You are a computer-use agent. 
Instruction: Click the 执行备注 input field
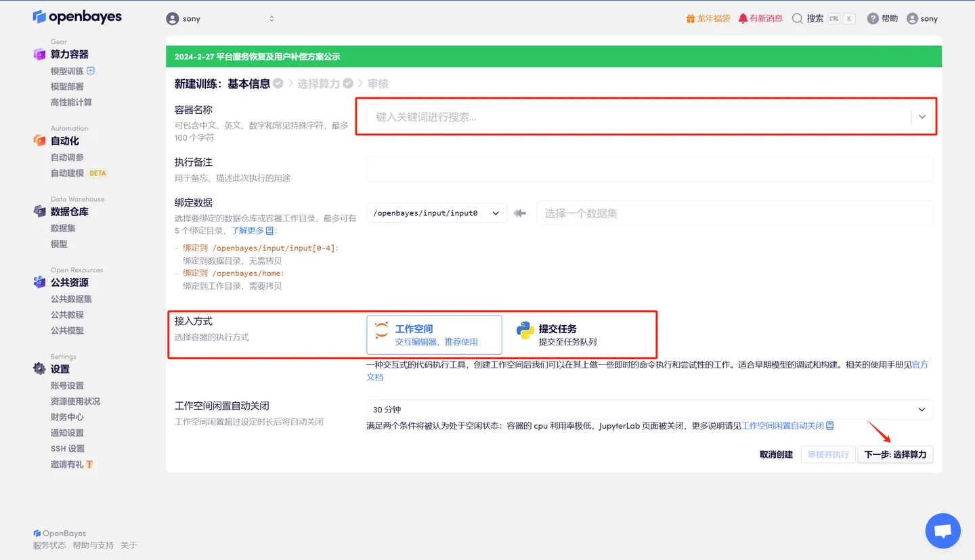tap(649, 169)
